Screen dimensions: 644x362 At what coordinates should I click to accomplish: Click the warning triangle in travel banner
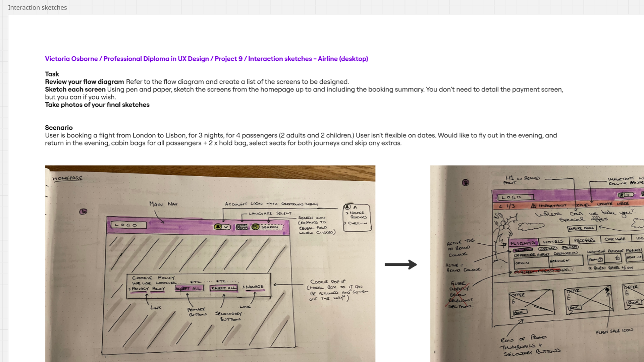pos(533,206)
